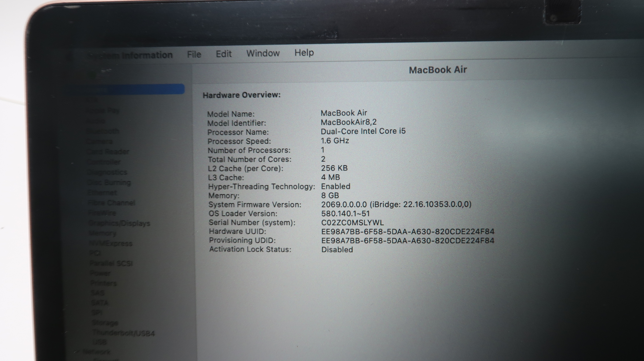Select Memory in the sidebar
The width and height of the screenshot is (644, 361).
pyautogui.click(x=102, y=233)
